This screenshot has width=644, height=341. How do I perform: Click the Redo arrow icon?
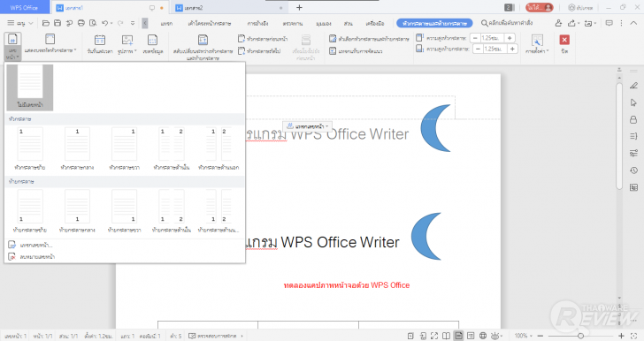coord(120,23)
